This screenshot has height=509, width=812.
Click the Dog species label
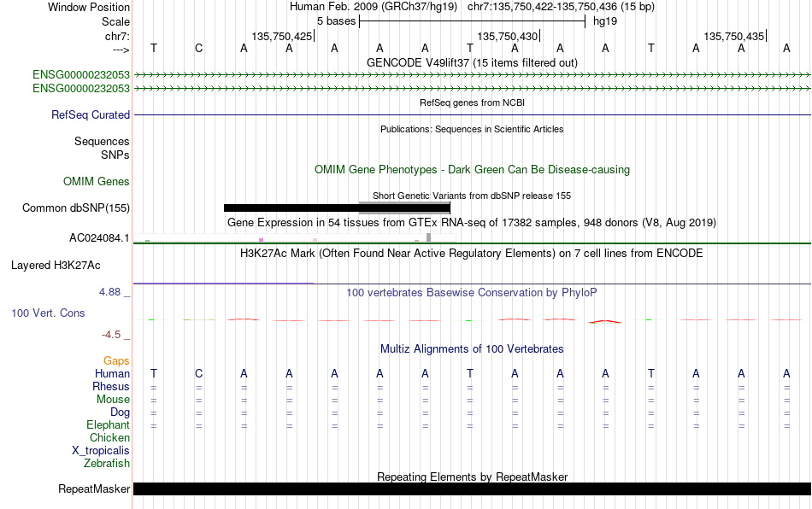coord(120,412)
